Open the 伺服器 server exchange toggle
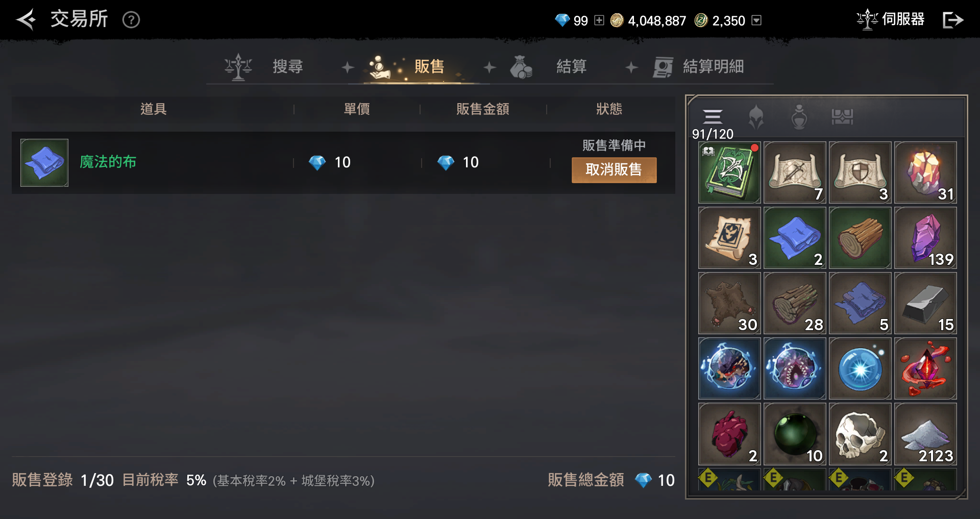This screenshot has height=519, width=980. click(x=891, y=19)
